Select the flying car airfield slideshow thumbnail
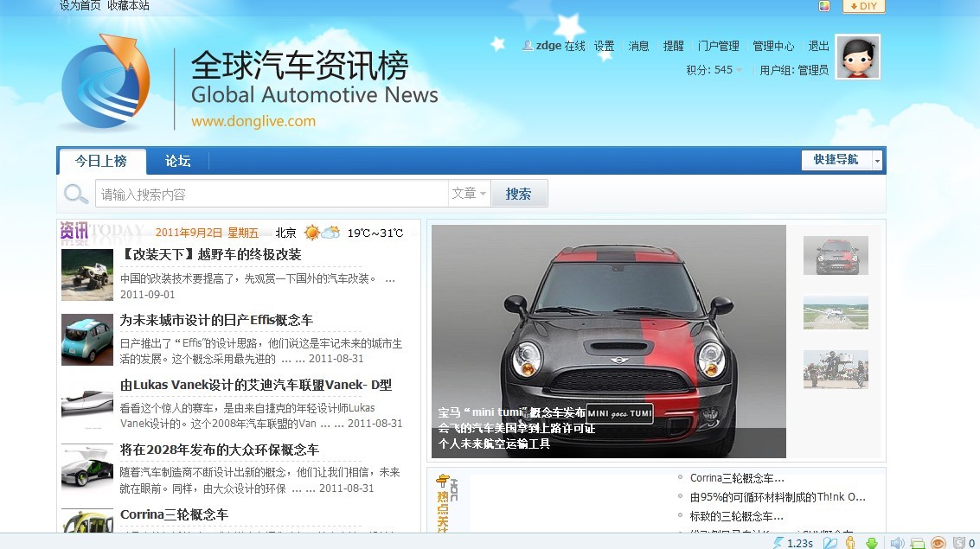 [x=836, y=312]
